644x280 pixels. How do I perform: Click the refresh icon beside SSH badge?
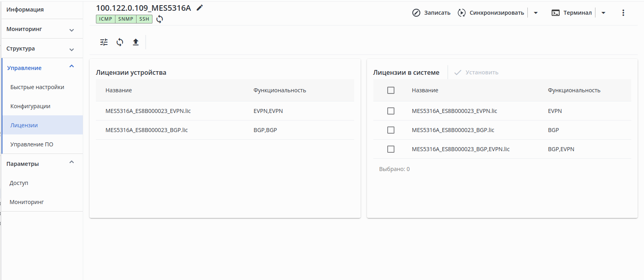pos(160,19)
